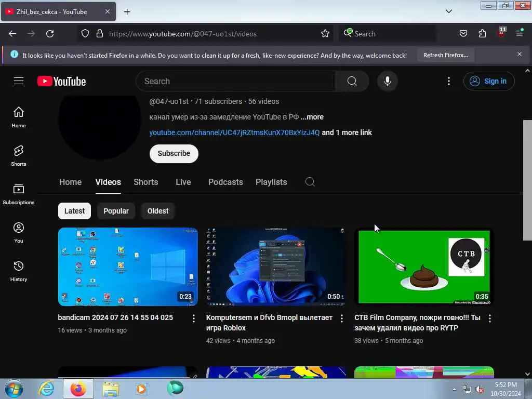Open Windows Media Player from taskbar
The image size is (532, 399).
pyautogui.click(x=141, y=389)
